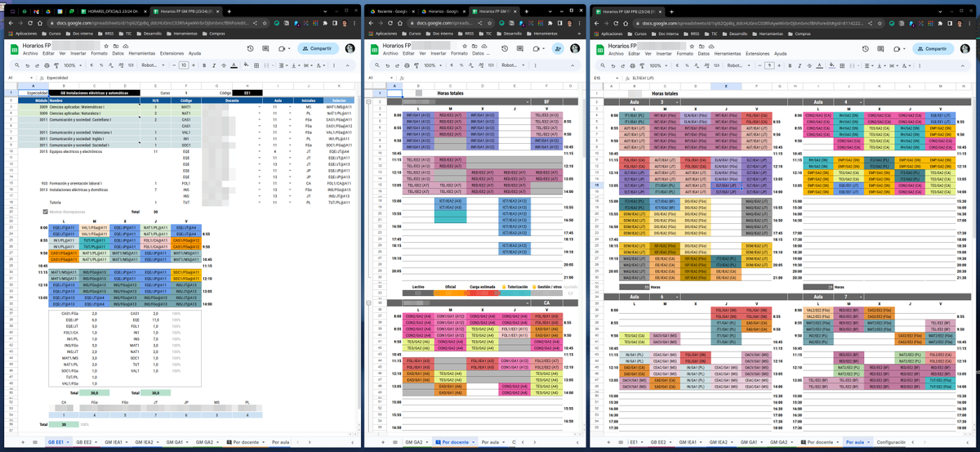This screenshot has height=452, width=980.
Task: Open Meet call dropdown in right window
Action: [904, 48]
